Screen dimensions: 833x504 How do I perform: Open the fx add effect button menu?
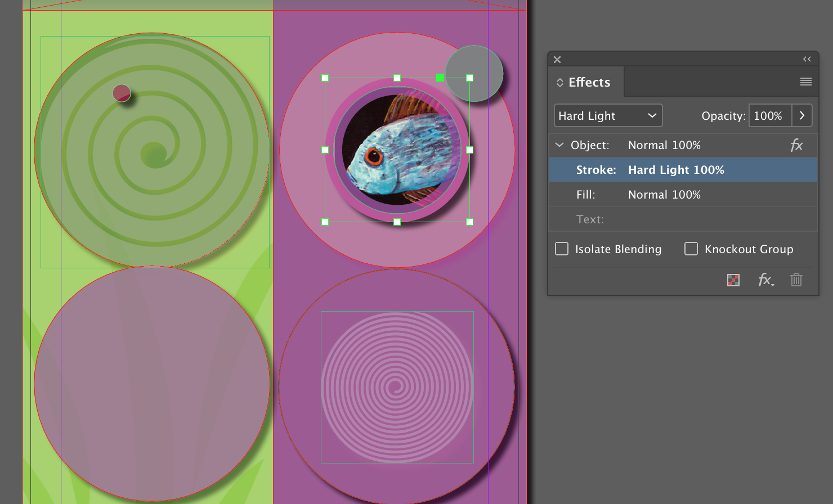[766, 280]
